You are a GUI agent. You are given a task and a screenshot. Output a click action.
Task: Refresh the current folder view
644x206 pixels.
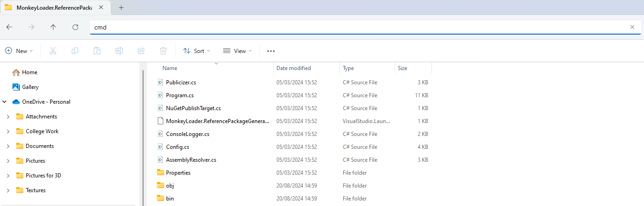(75, 27)
